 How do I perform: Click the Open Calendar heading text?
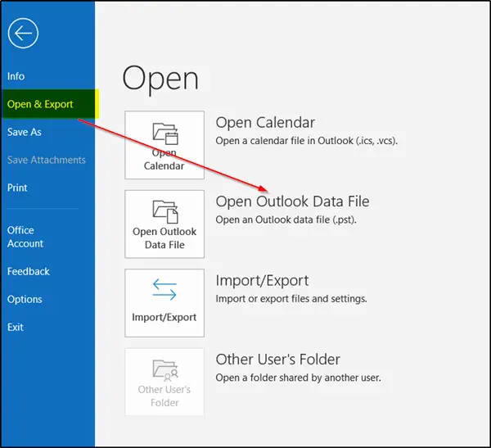(265, 123)
